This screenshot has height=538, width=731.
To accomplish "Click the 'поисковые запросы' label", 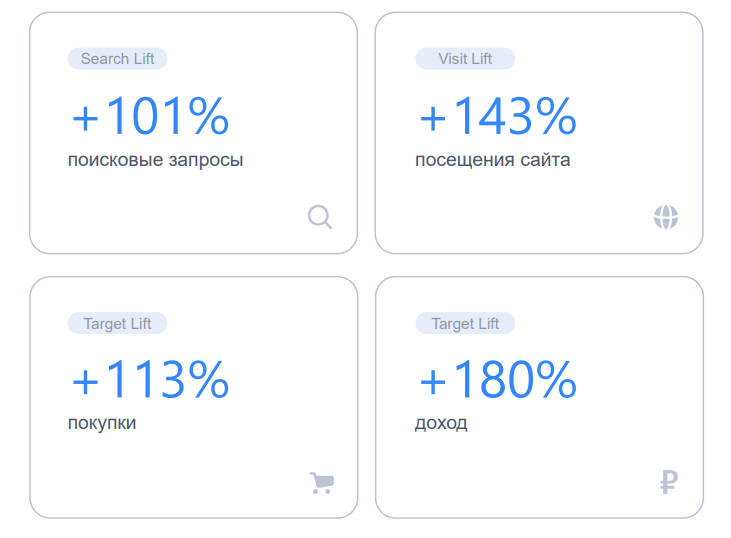I will 155,160.
